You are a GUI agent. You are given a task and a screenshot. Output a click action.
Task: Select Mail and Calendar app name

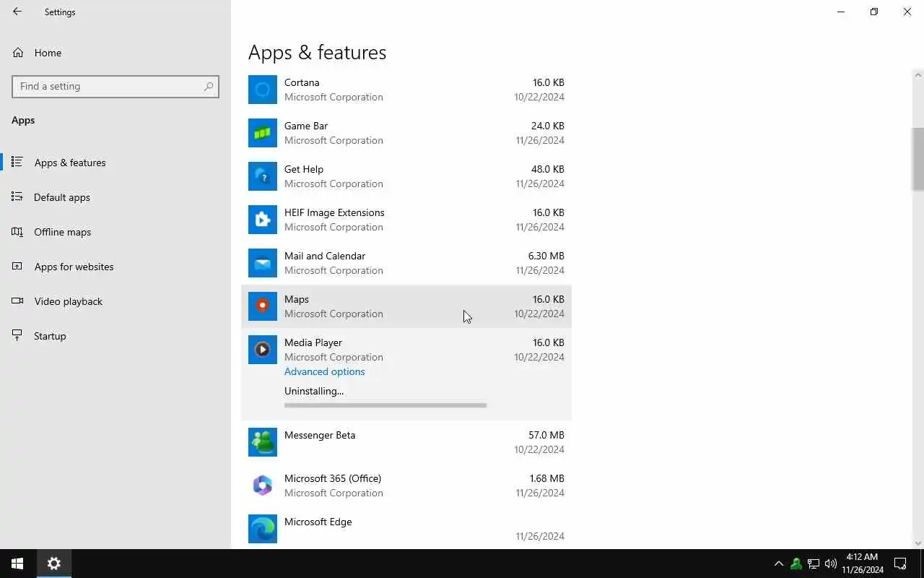[x=325, y=256]
